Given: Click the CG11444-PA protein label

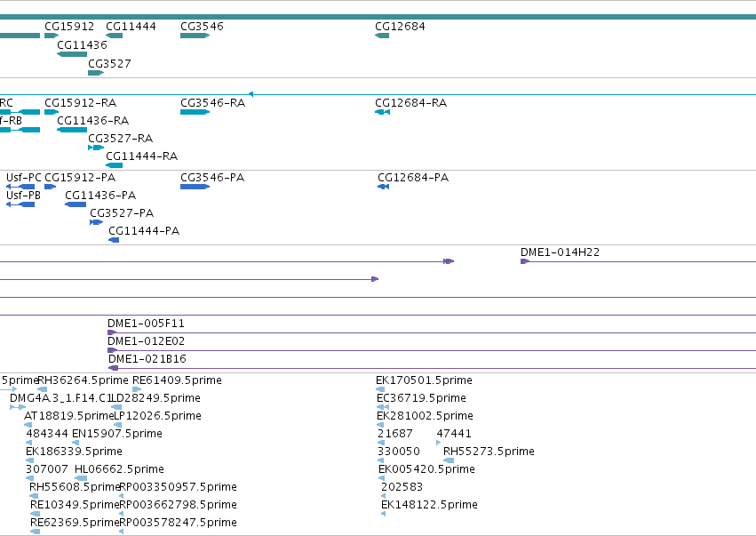Looking at the screenshot, I should coord(144,231).
